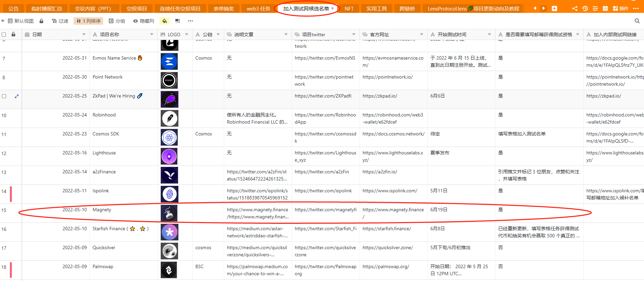The image size is (644, 281).
Task: Open the Ispolink logo thumbnail
Action: (169, 194)
